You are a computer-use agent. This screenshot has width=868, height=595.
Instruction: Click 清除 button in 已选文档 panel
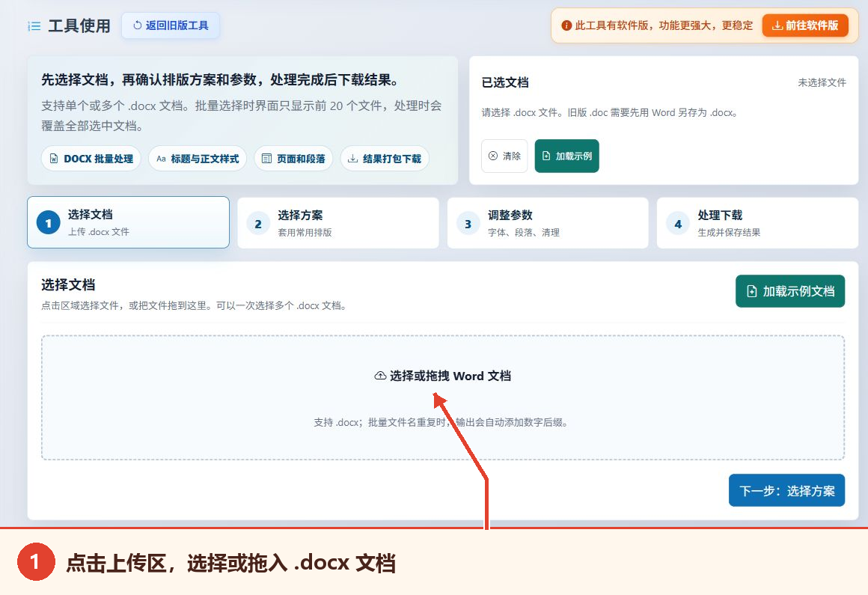pos(504,156)
